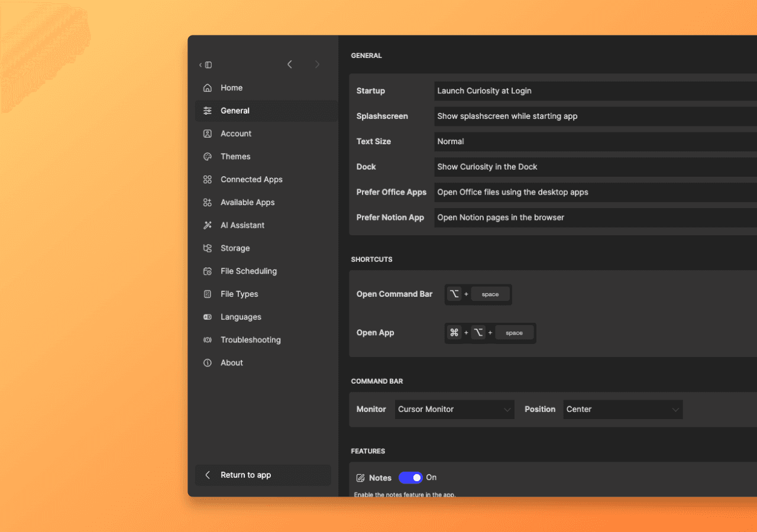The width and height of the screenshot is (757, 532).
Task: Click the Open App shortcut field
Action: pos(490,333)
